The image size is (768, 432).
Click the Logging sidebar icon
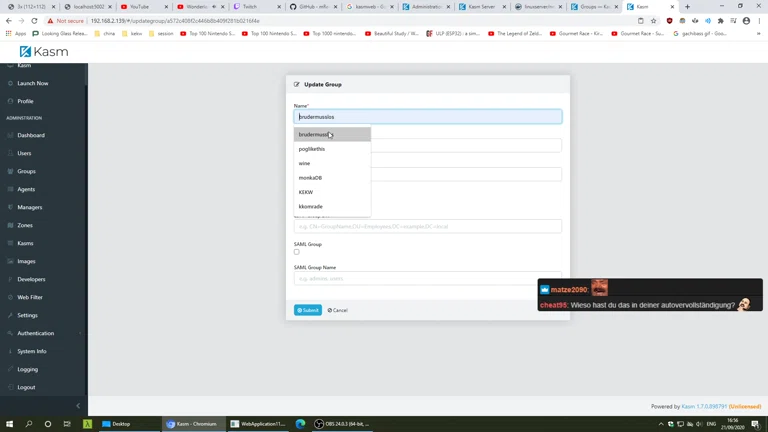[x=10, y=369]
